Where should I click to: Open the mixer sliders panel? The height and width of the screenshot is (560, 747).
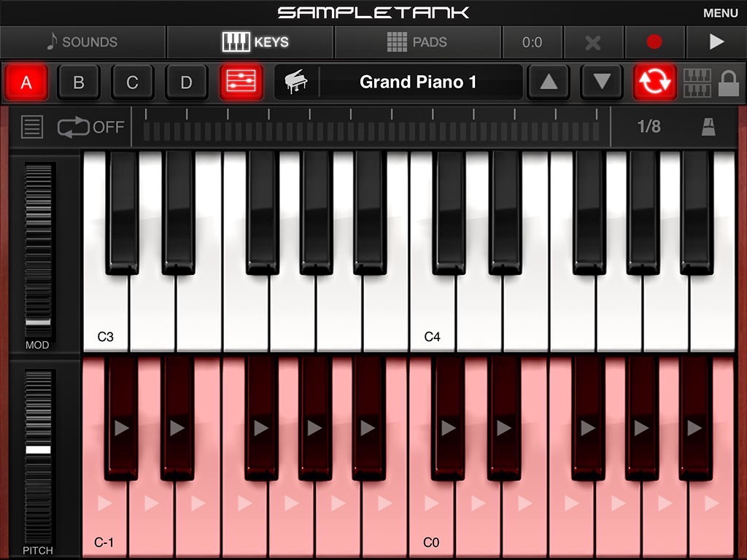[241, 82]
